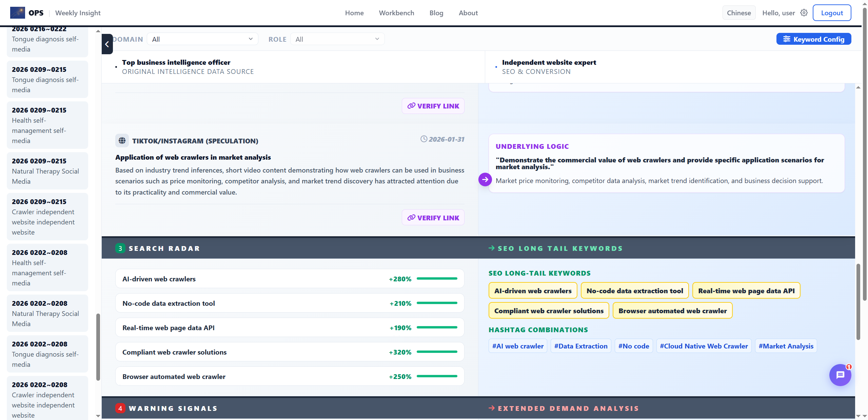Open the Role dropdown
868x420 pixels.
(337, 39)
